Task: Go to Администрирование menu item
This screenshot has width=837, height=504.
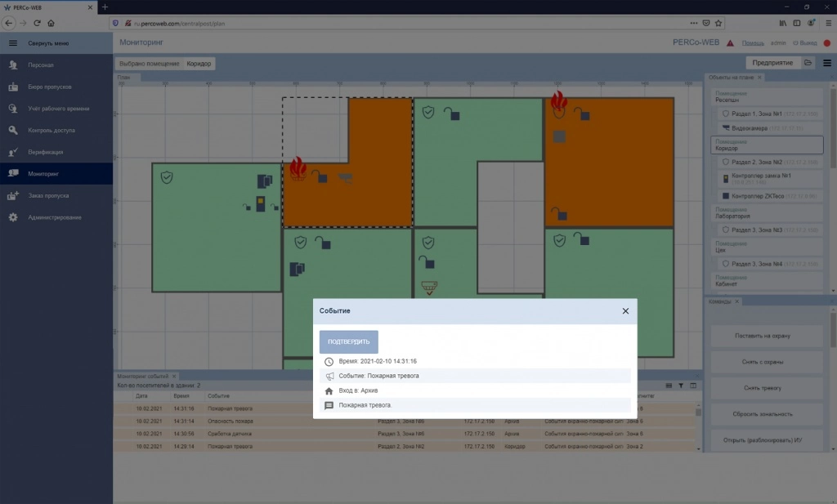Action: 56,217
